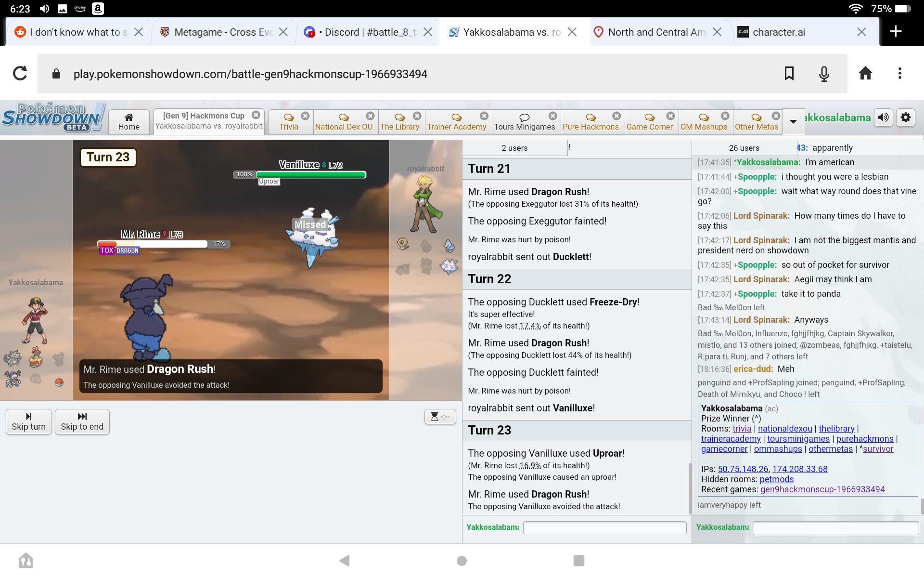The image size is (924, 578).
Task: Close The Library room tab
Action: click(417, 116)
